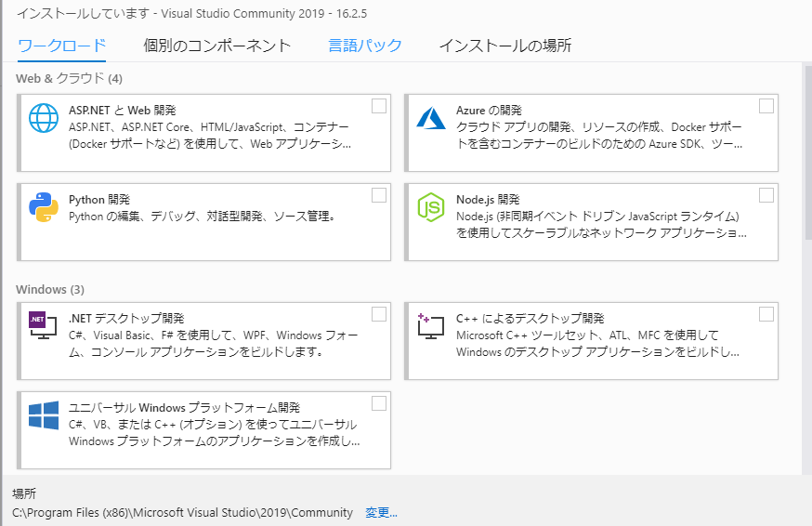The image size is (812, 526).
Task: Tick the Python 開発 checkbox
Action: (379, 195)
